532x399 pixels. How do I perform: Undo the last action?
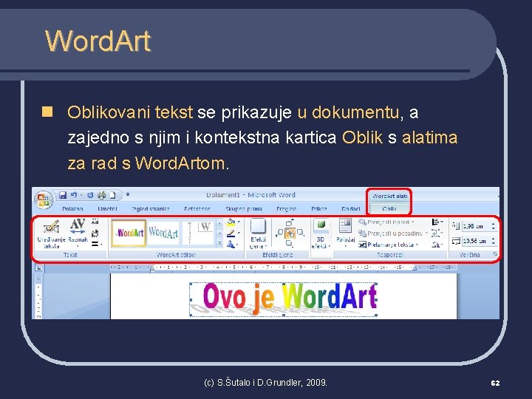coord(74,195)
